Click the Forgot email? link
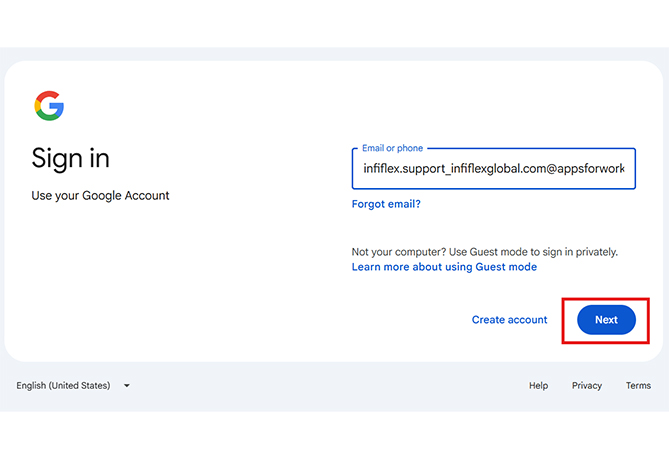This screenshot has height=459, width=669. pyautogui.click(x=386, y=204)
